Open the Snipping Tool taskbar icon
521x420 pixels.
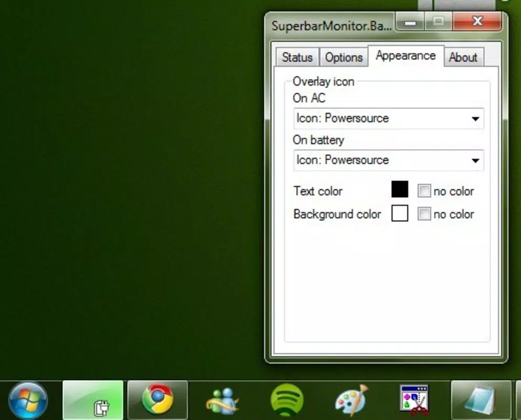pos(414,400)
